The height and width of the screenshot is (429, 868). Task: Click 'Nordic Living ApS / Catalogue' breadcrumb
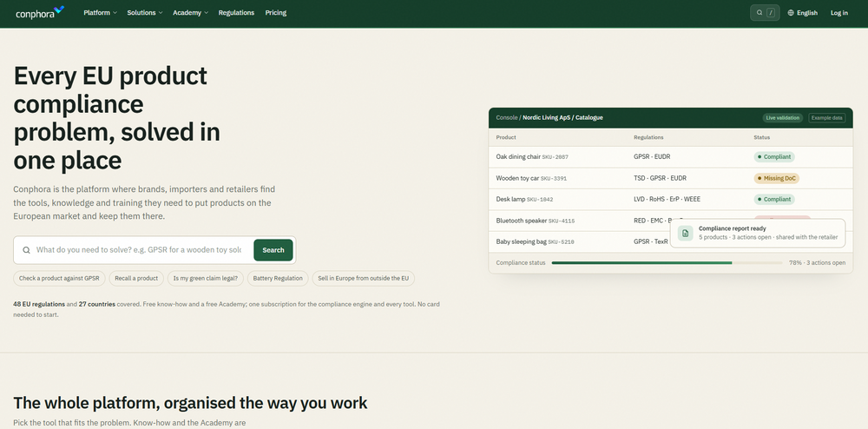562,118
